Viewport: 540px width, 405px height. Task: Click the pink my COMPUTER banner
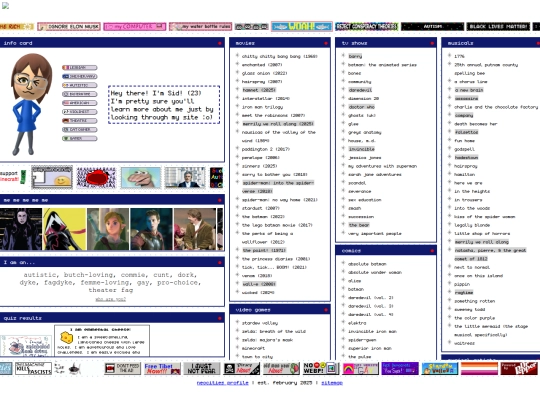135,27
